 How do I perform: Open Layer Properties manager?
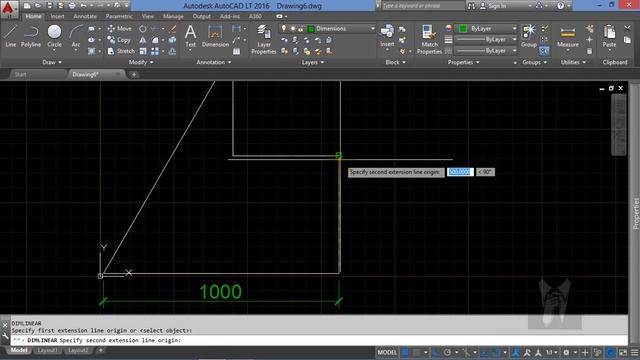click(x=264, y=40)
